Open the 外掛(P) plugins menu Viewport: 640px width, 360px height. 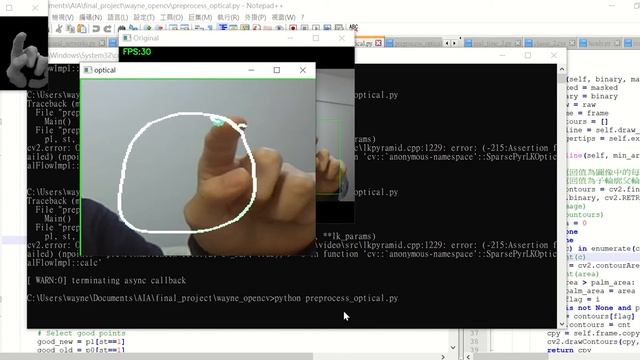[255, 17]
